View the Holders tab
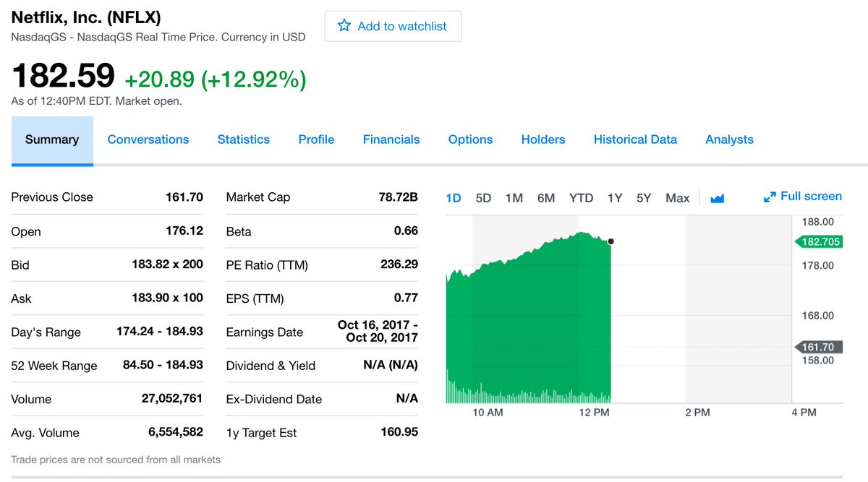 coord(543,140)
